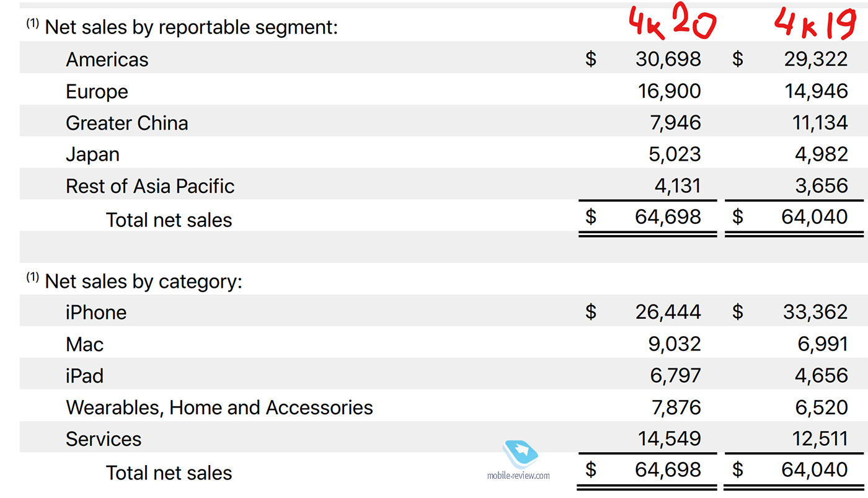Select the Japan row label
Image resolution: width=868 pixels, height=498 pixels.
click(92, 154)
